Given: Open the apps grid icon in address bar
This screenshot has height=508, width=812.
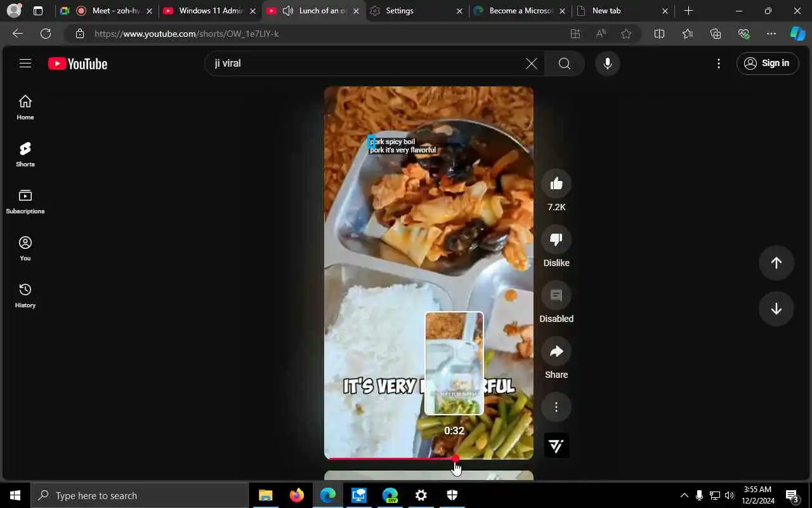Looking at the screenshot, I should (x=575, y=34).
